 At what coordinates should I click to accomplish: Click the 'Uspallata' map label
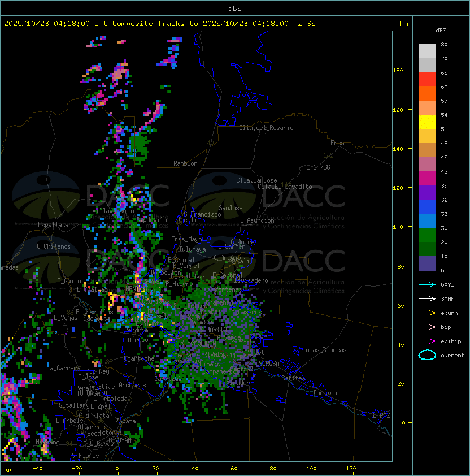pyautogui.click(x=53, y=225)
